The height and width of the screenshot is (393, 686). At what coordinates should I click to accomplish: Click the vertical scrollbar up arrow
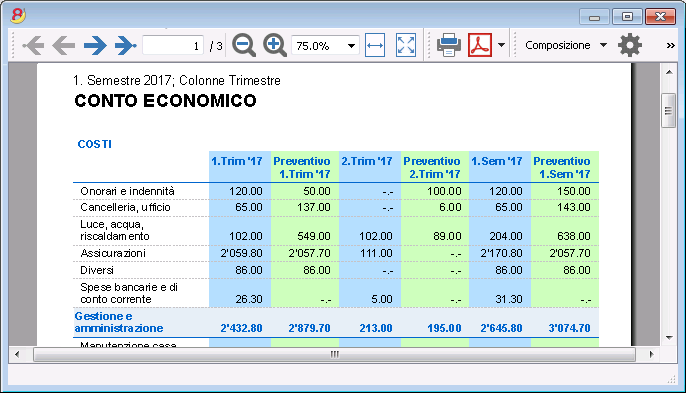(x=669, y=72)
